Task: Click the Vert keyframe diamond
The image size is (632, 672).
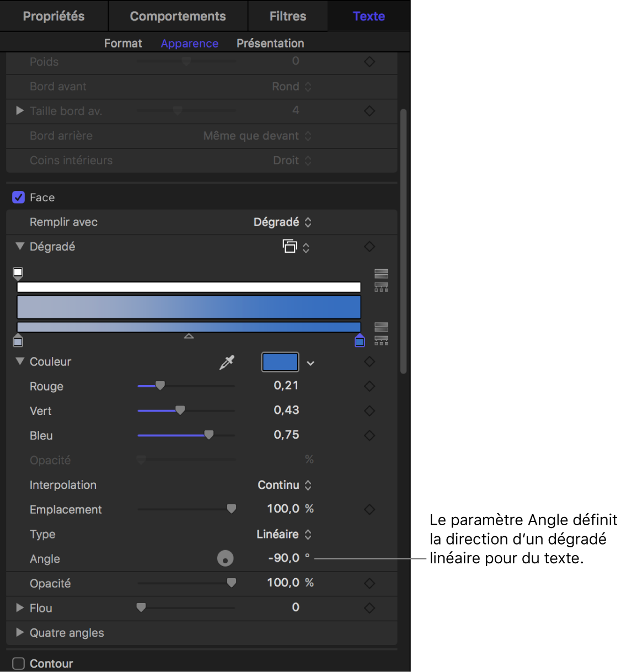Action: (x=369, y=410)
